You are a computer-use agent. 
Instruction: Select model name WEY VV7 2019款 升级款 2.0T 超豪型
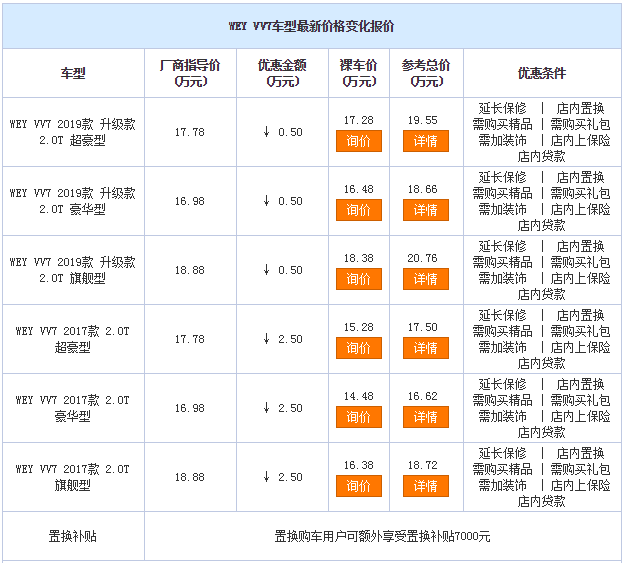(73, 132)
